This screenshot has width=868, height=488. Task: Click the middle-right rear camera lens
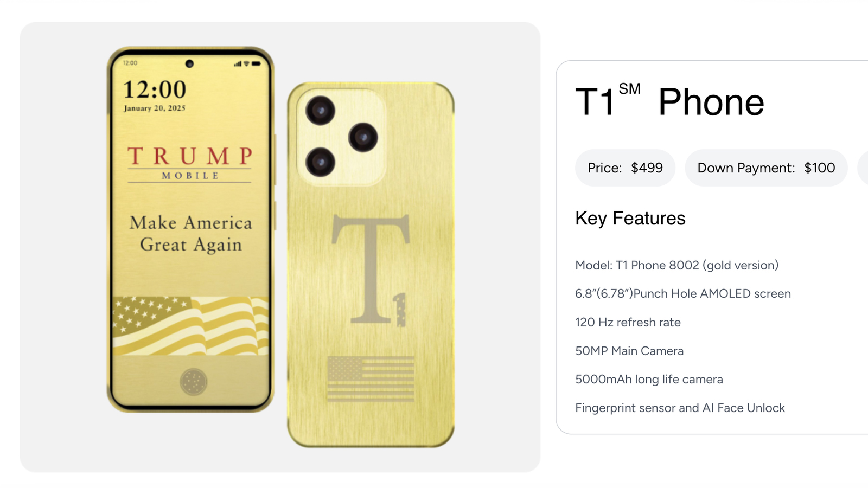pos(363,137)
